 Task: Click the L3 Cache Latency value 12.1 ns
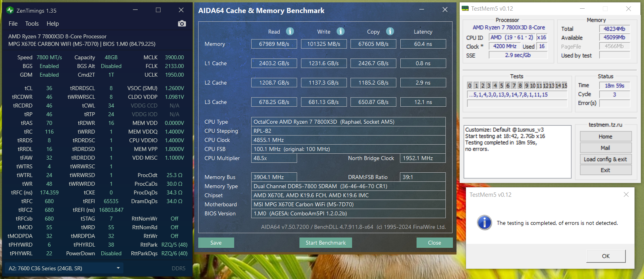tap(423, 102)
